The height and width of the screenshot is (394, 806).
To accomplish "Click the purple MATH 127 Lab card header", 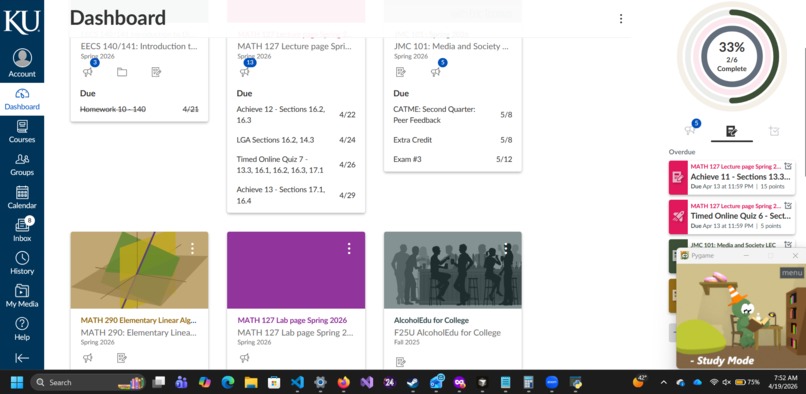I will click(296, 270).
